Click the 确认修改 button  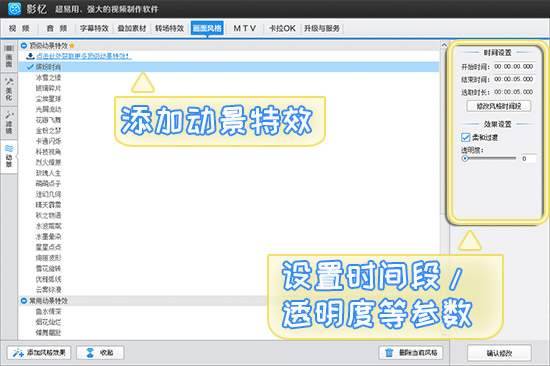pyautogui.click(x=499, y=353)
